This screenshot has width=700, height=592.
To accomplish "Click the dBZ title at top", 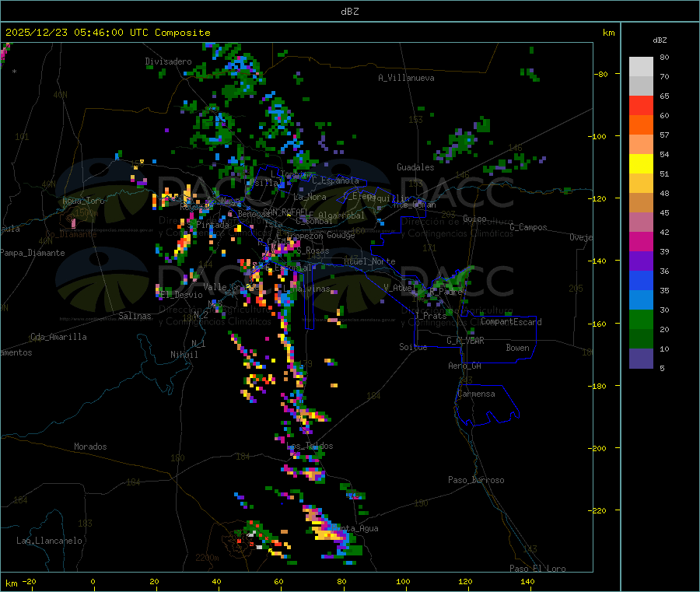I will coord(349,12).
